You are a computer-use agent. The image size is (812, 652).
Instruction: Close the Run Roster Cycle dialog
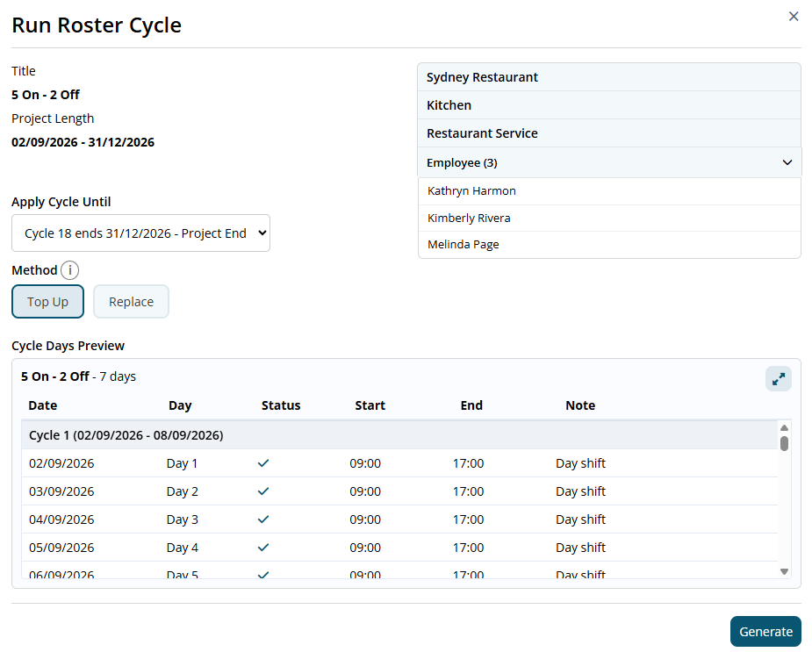793,17
